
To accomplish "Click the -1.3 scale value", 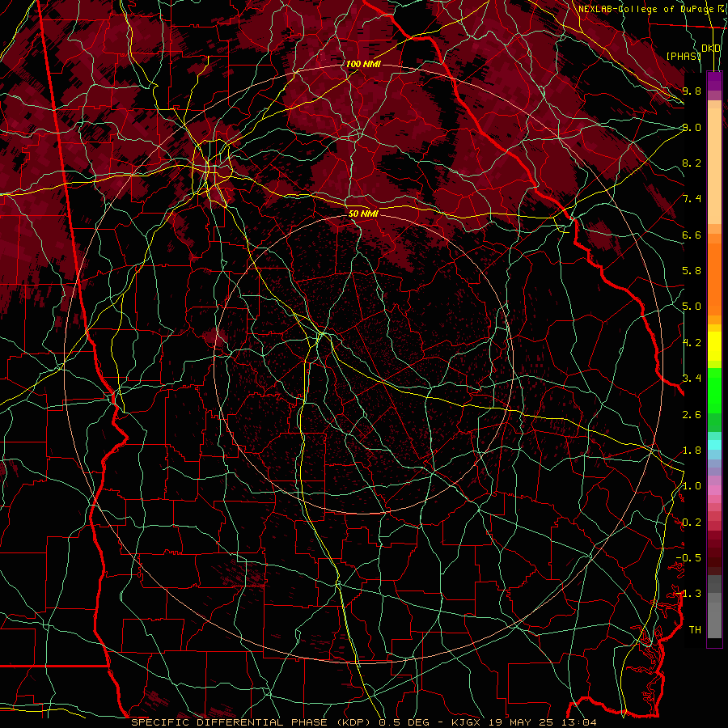I will (688, 594).
